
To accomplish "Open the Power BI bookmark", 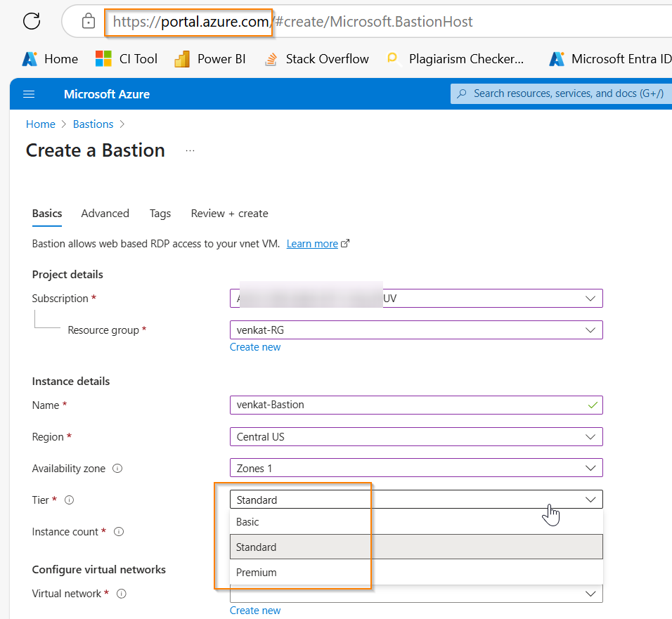I will click(x=210, y=59).
